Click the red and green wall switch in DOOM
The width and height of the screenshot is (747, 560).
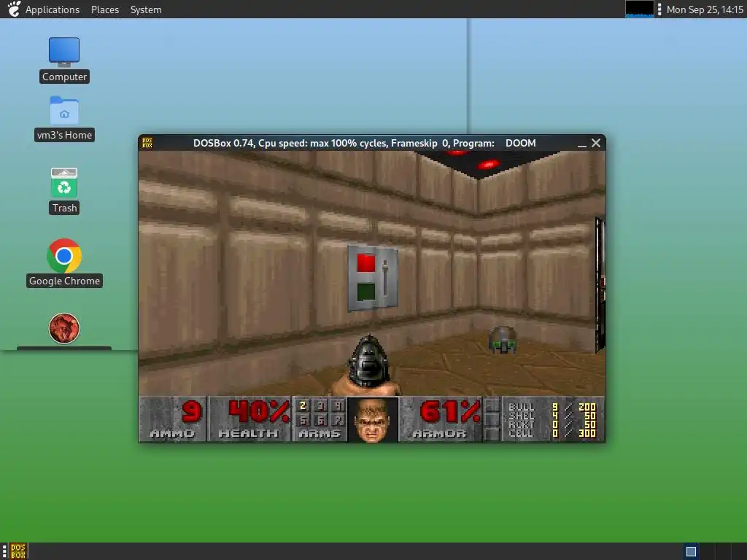373,278
